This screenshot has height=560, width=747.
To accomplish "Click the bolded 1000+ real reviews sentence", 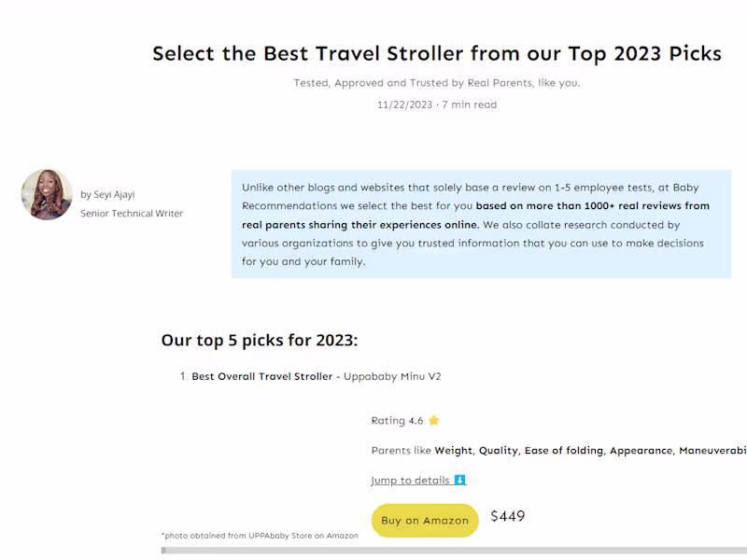I will pos(592,206).
